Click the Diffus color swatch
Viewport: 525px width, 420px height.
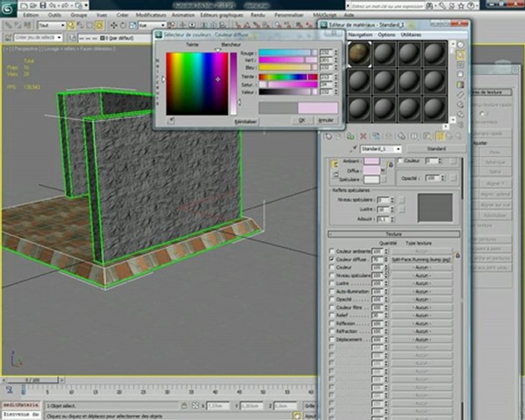(x=372, y=170)
